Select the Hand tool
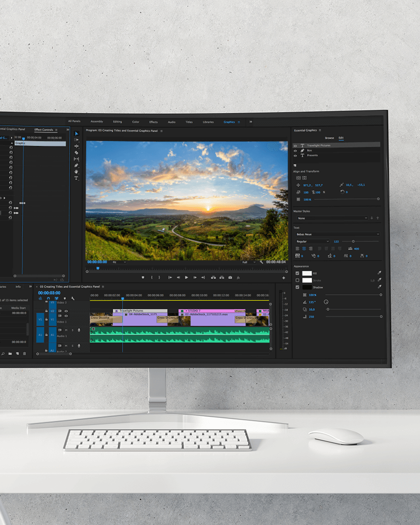Screen dimensions: 420x525 pos(76,172)
